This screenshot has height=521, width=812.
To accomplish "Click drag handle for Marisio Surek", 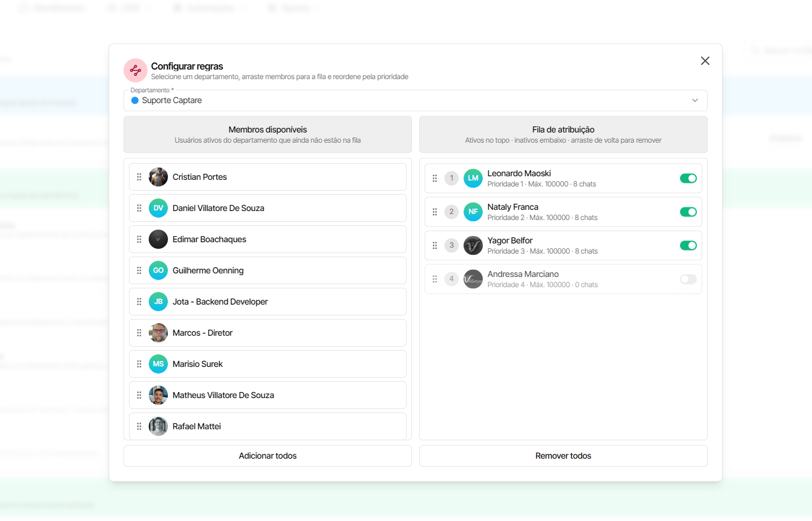I will click(139, 364).
